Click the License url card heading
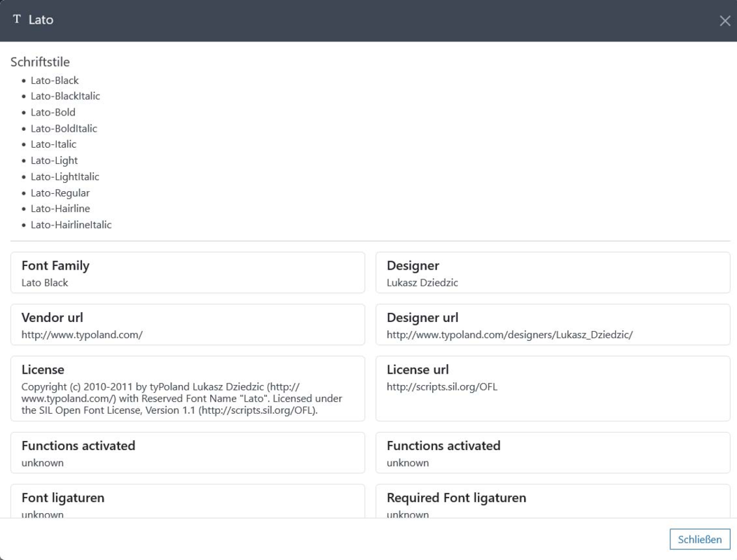Screen dimensions: 737x560 point(418,370)
